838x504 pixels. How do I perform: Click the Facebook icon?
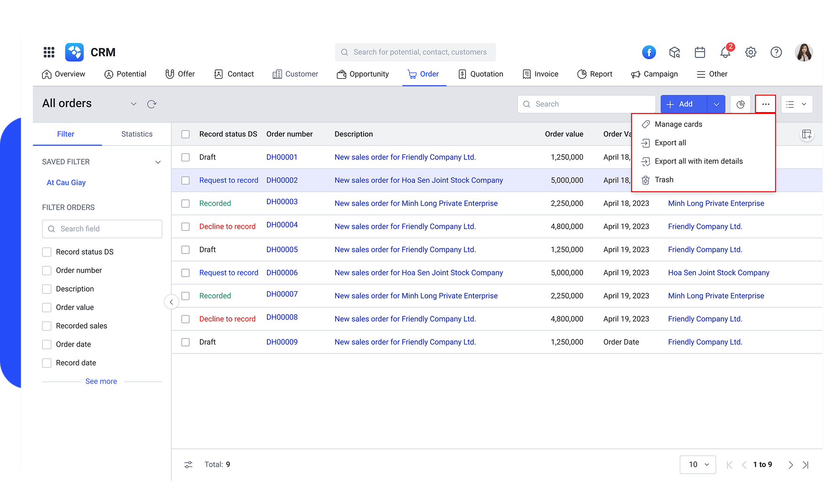tap(649, 52)
